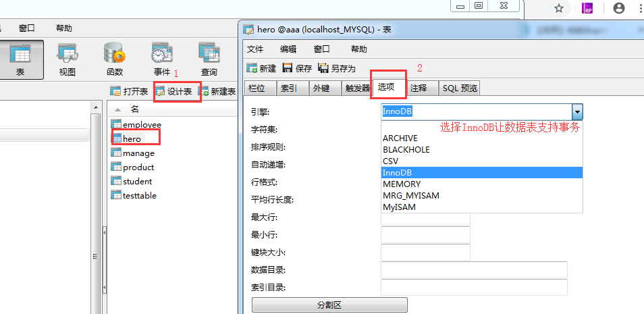Open the browser profile avatar icon
Screen dimensions: 644x314
[x=618, y=8]
